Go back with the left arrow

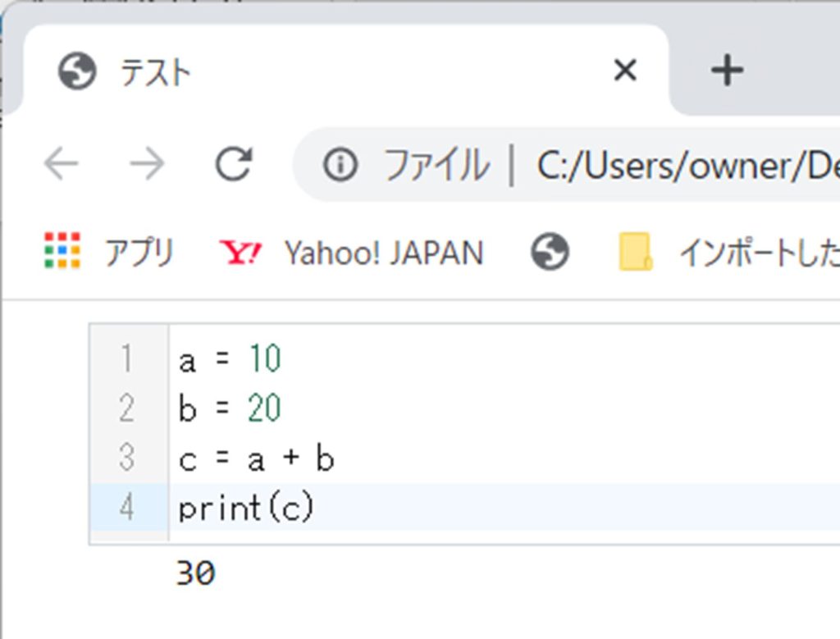point(62,165)
